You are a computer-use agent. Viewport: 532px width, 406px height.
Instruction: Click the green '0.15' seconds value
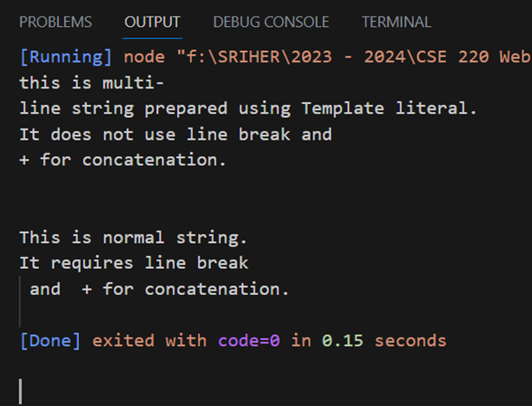343,341
